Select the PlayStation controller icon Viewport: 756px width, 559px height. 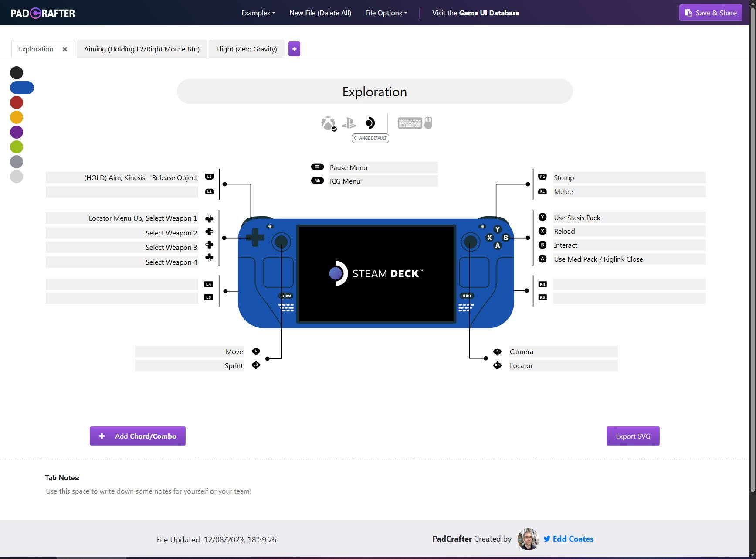(349, 123)
